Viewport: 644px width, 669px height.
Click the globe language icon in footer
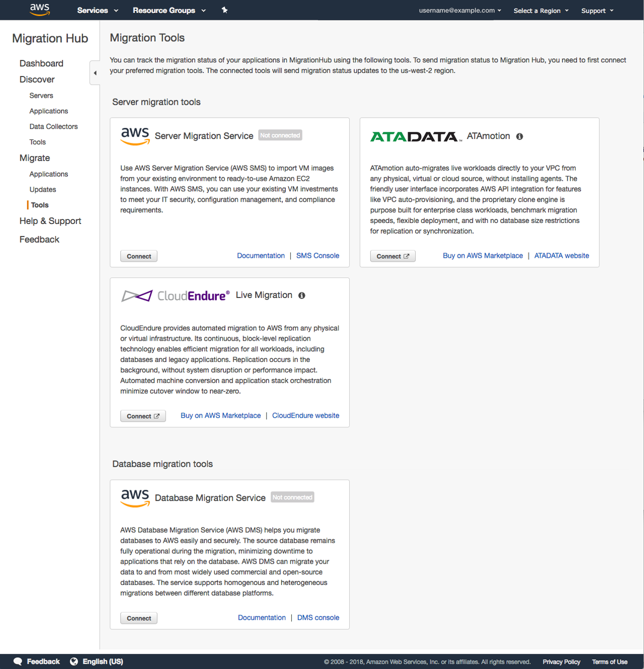[74, 661]
